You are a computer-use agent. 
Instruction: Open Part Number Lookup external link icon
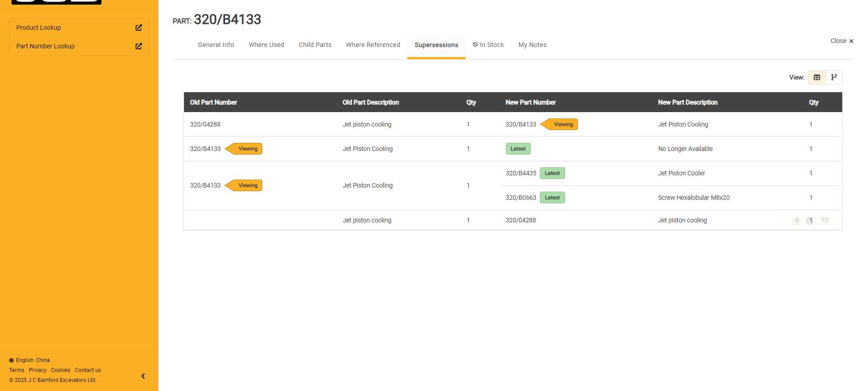point(139,46)
